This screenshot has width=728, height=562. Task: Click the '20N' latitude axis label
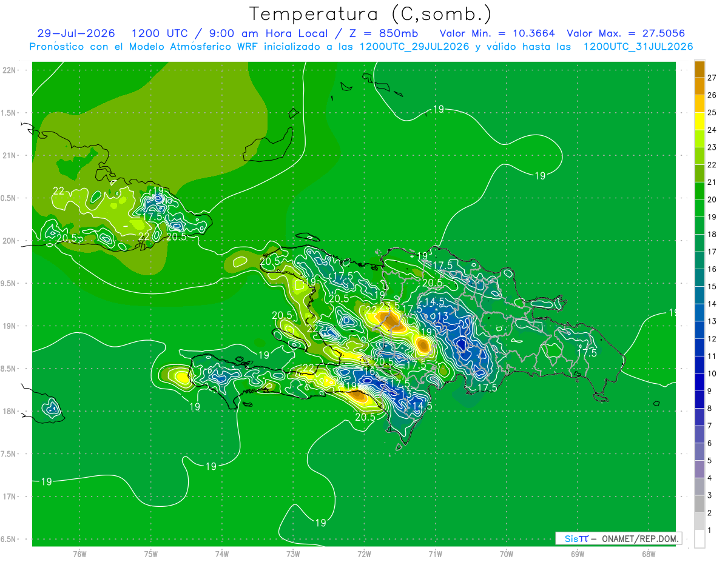tap(10, 241)
